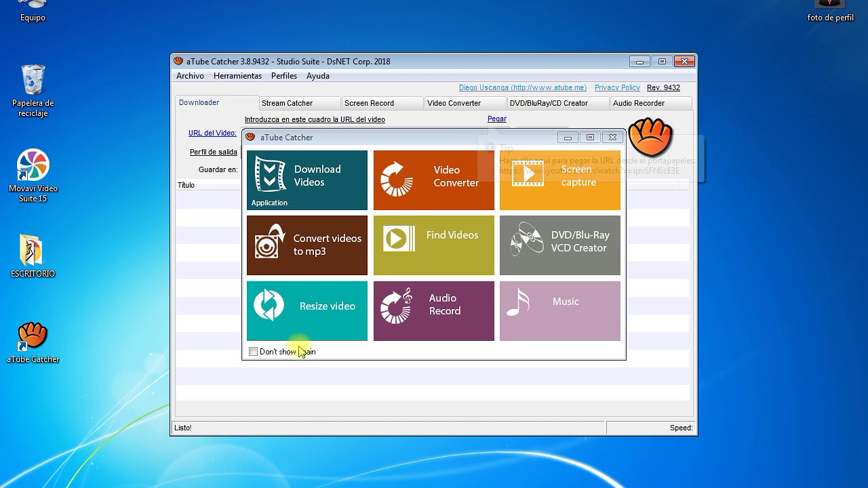This screenshot has width=868, height=488.
Task: Click 'Introduzca en este cuadro la URL del video' text
Action: 315,119
